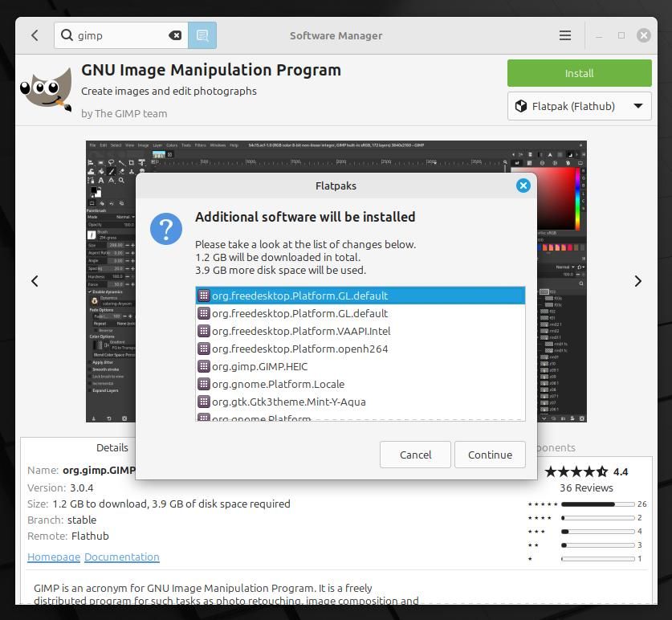Install GNU Image Manipulation Program
The height and width of the screenshot is (620, 672).
[579, 73]
